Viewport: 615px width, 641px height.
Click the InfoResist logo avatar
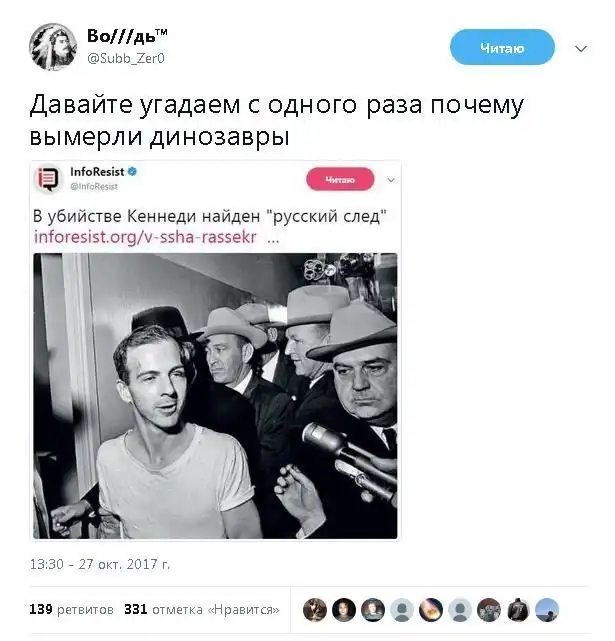click(x=48, y=179)
